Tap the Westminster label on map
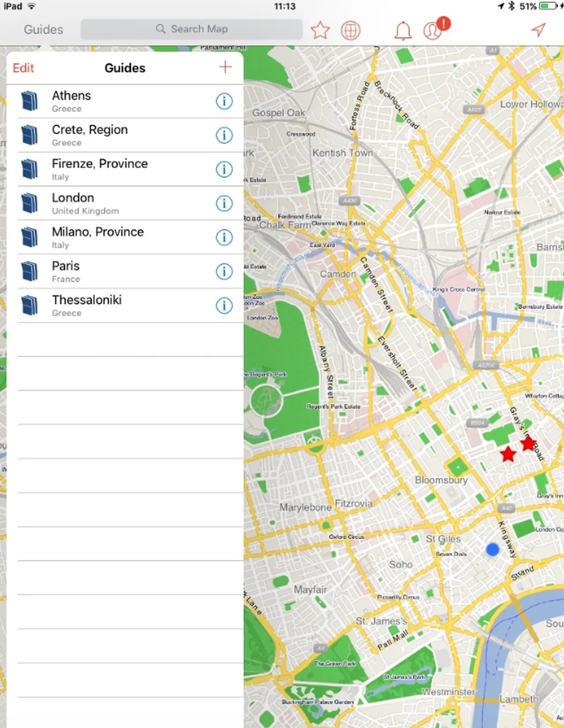The image size is (564, 728). pyautogui.click(x=449, y=692)
